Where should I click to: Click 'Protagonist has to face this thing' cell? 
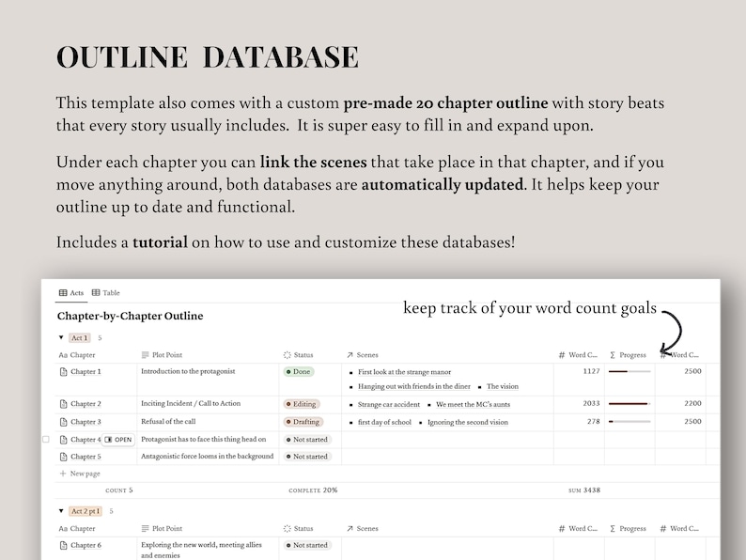pos(204,439)
